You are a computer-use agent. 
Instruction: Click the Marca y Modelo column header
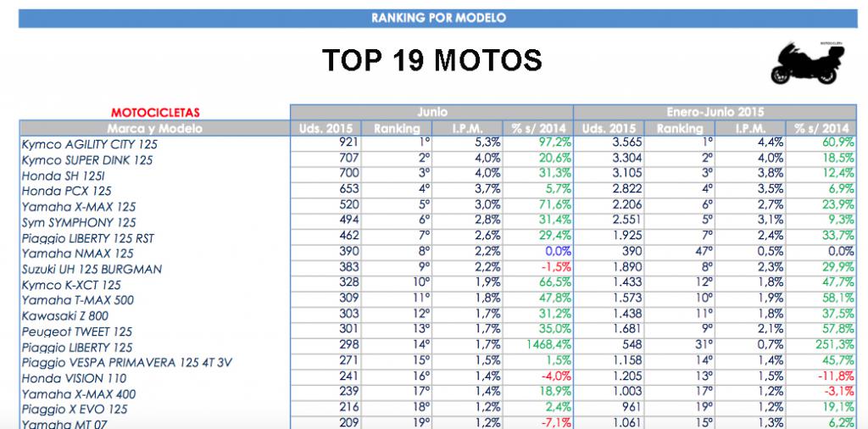[154, 128]
